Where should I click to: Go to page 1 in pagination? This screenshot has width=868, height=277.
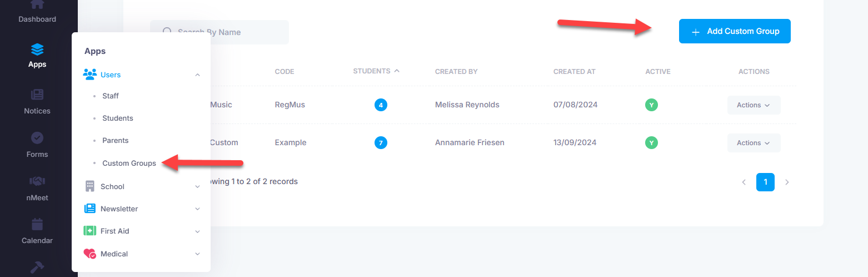[765, 182]
